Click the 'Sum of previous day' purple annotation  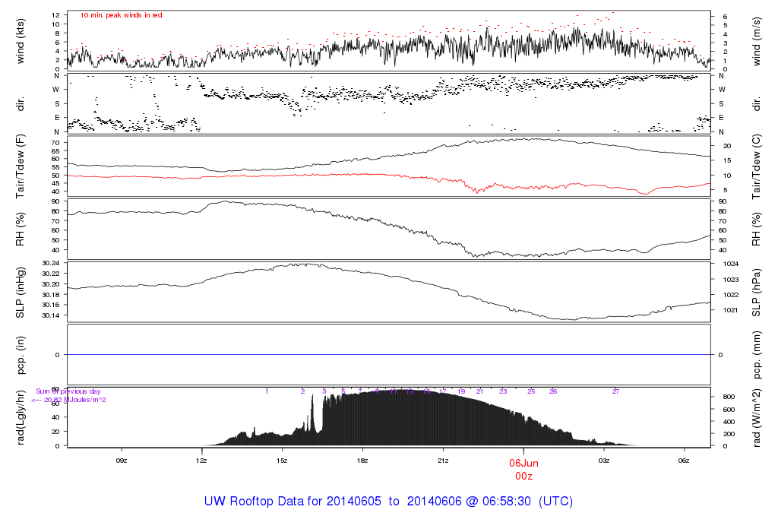[x=68, y=391]
